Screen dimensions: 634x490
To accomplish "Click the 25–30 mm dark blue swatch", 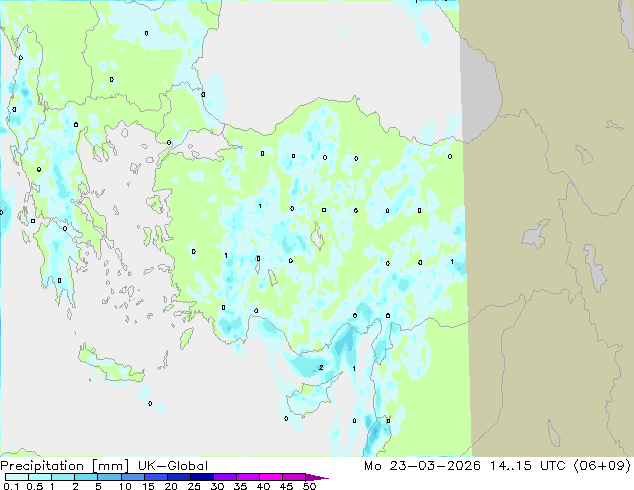I will click(201, 477).
